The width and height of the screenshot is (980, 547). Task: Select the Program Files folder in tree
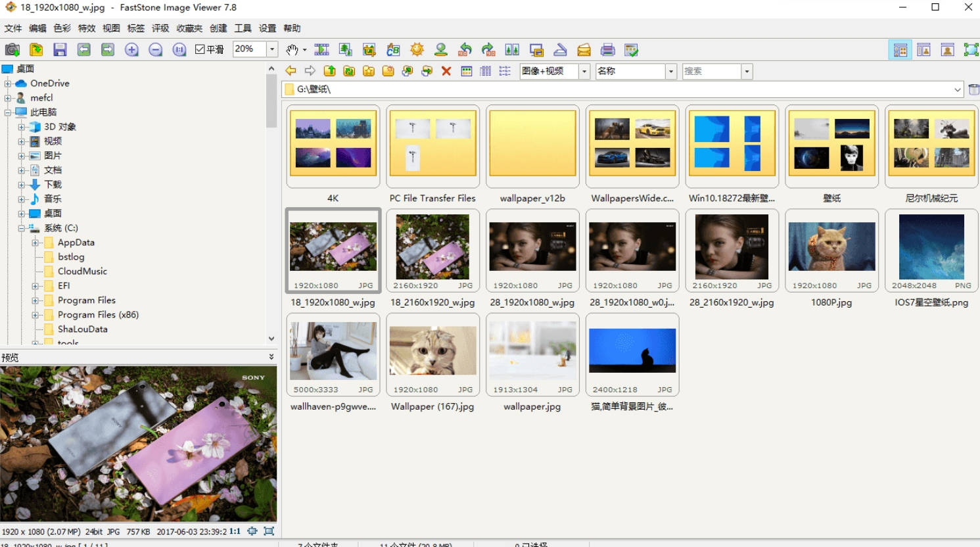coord(86,300)
